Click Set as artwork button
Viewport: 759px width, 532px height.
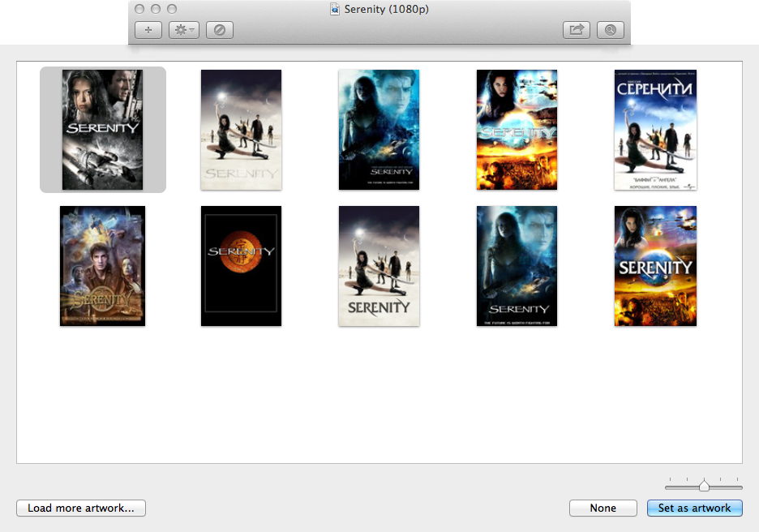(695, 508)
